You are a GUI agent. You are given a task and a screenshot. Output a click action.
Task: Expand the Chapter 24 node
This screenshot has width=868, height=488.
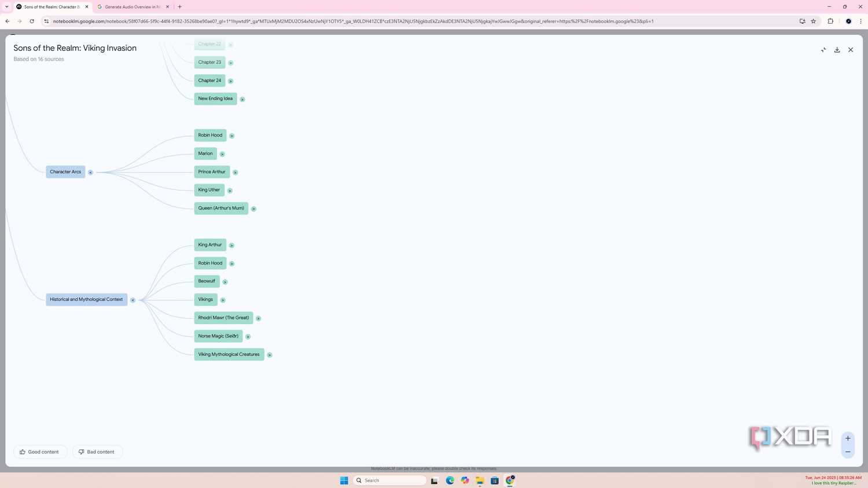(230, 81)
